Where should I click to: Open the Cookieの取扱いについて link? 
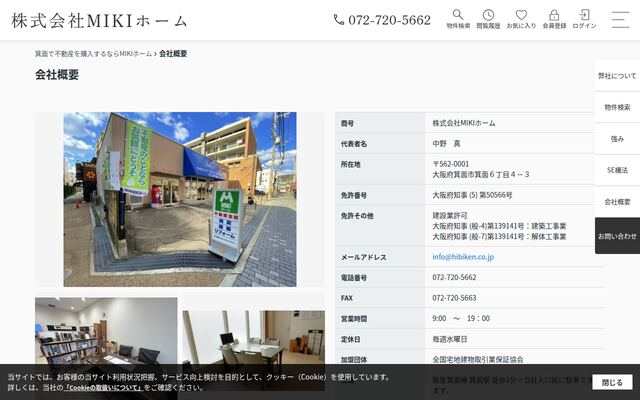tap(102, 387)
